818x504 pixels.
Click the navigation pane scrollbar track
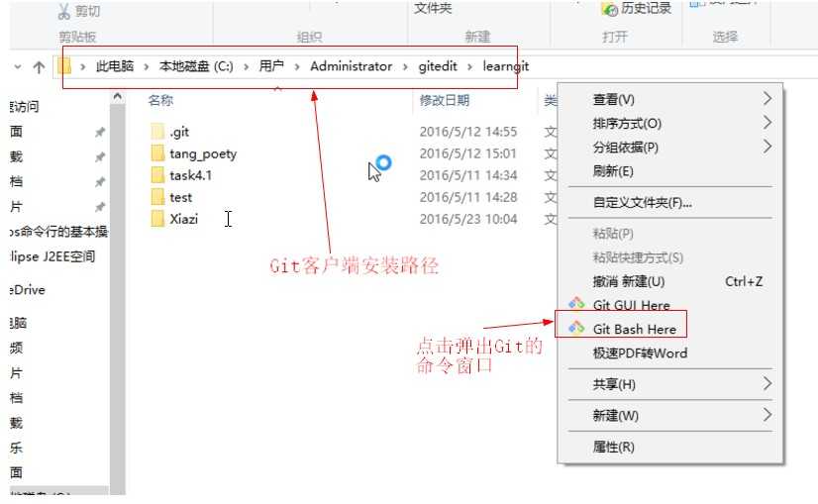[118, 300]
